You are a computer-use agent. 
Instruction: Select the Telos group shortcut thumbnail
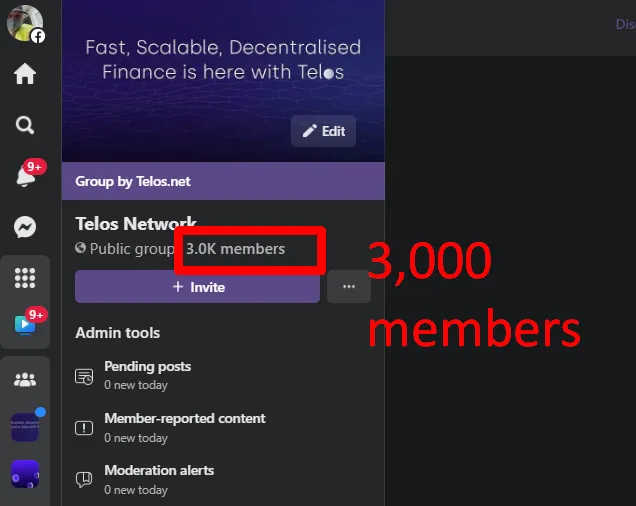coord(25,427)
